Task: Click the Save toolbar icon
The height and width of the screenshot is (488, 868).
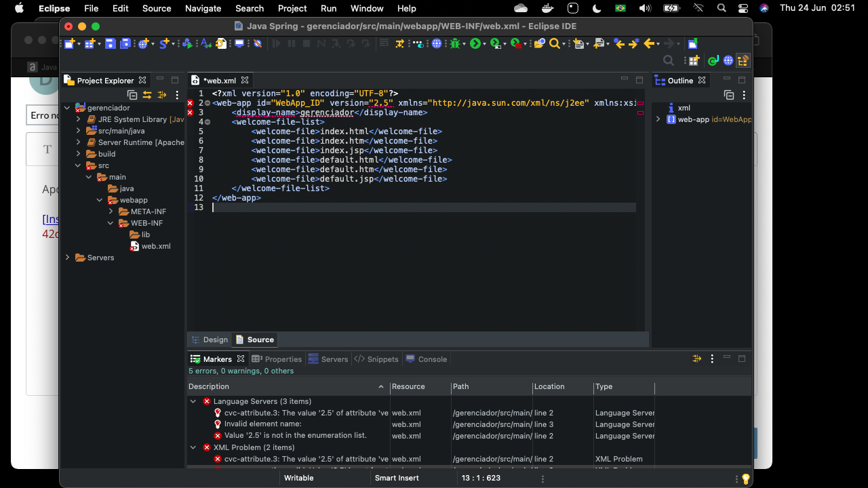Action: click(111, 43)
